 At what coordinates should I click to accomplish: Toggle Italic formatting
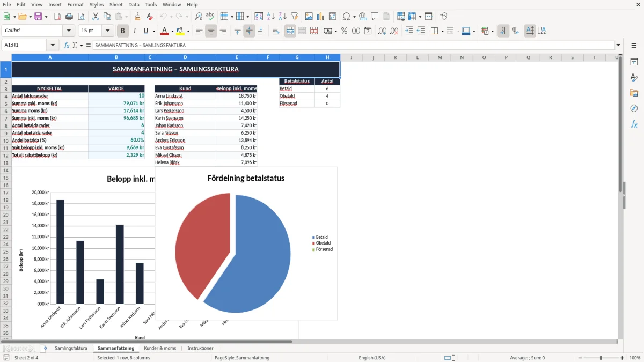coord(135,31)
